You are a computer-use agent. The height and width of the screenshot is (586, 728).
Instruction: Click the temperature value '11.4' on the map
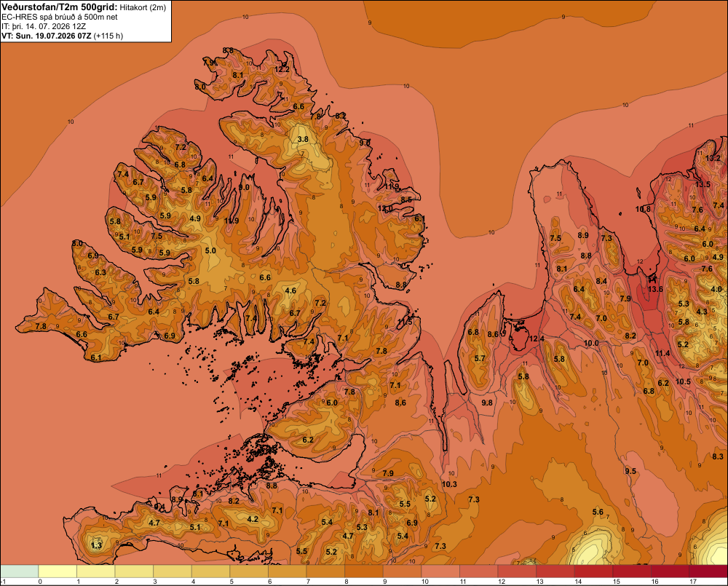pos(662,353)
